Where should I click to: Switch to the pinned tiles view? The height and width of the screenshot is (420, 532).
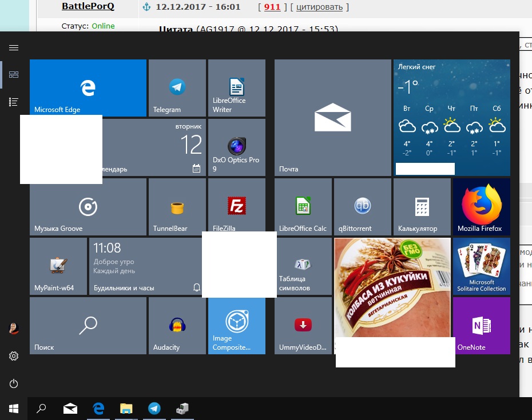[14, 75]
